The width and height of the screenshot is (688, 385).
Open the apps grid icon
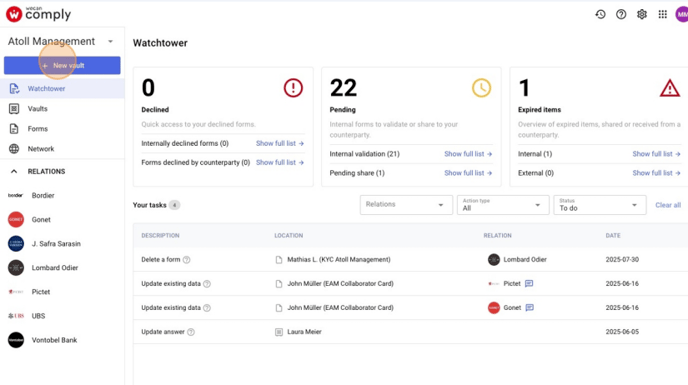(663, 14)
